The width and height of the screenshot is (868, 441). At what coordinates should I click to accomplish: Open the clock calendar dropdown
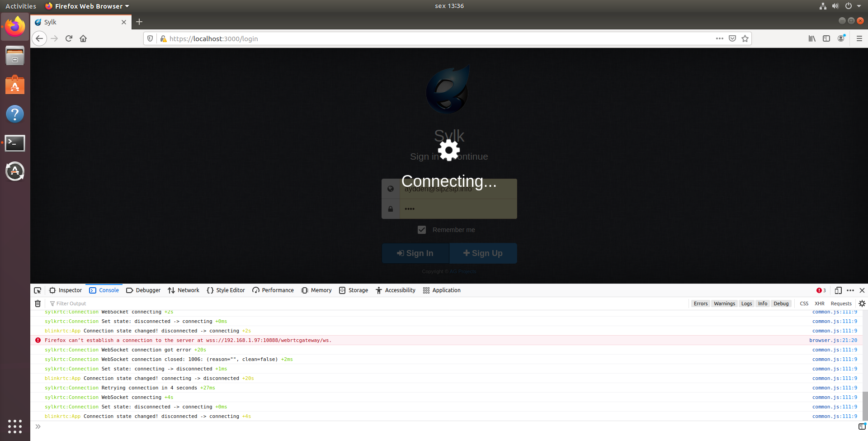[x=449, y=6]
